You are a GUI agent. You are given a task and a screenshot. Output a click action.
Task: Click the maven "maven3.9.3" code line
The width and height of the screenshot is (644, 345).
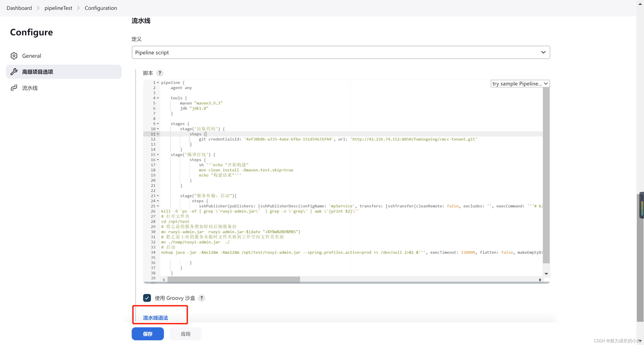pyautogui.click(x=201, y=103)
